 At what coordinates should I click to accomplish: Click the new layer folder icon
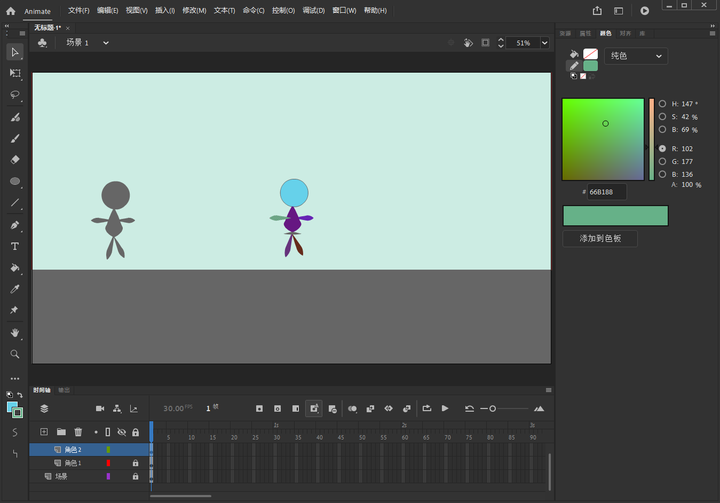tap(61, 432)
